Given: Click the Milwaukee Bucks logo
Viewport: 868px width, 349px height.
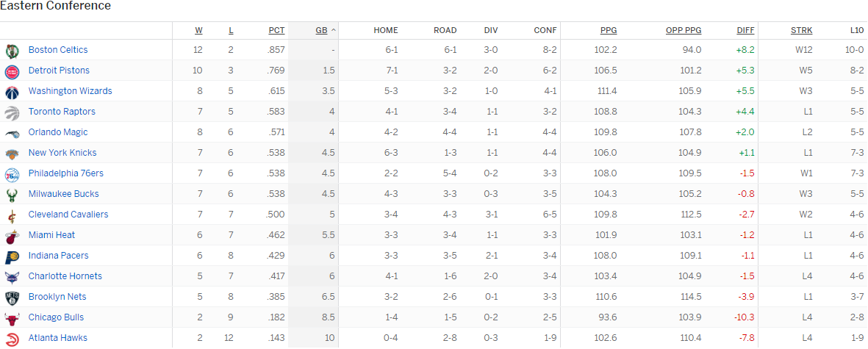Looking at the screenshot, I should pos(12,194).
